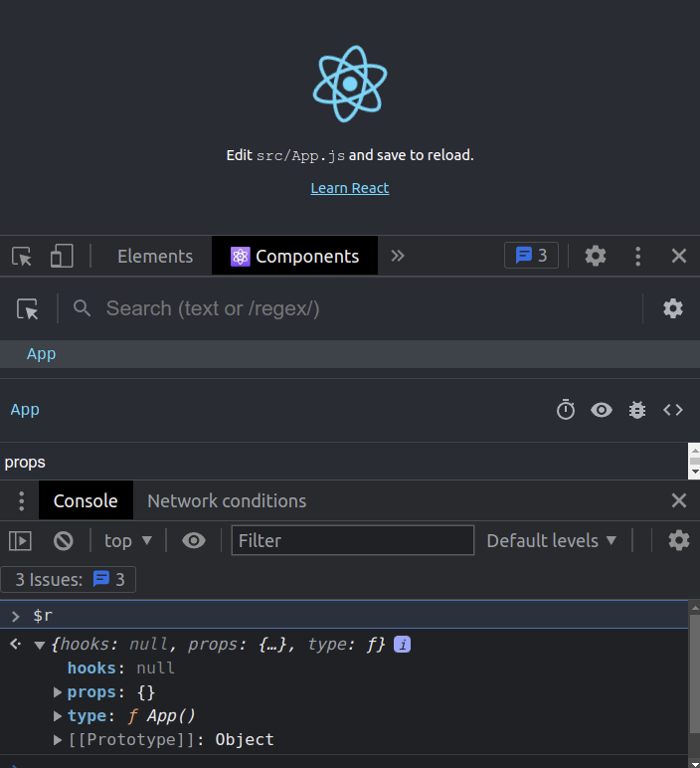Click the props panel scrollbar
Image resolution: width=700 pixels, height=768 pixels.
[694, 461]
